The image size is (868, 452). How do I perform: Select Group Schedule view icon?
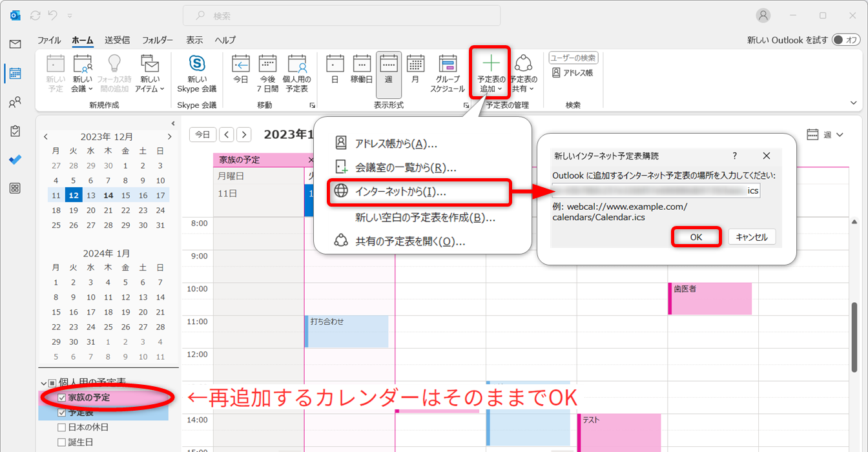448,73
